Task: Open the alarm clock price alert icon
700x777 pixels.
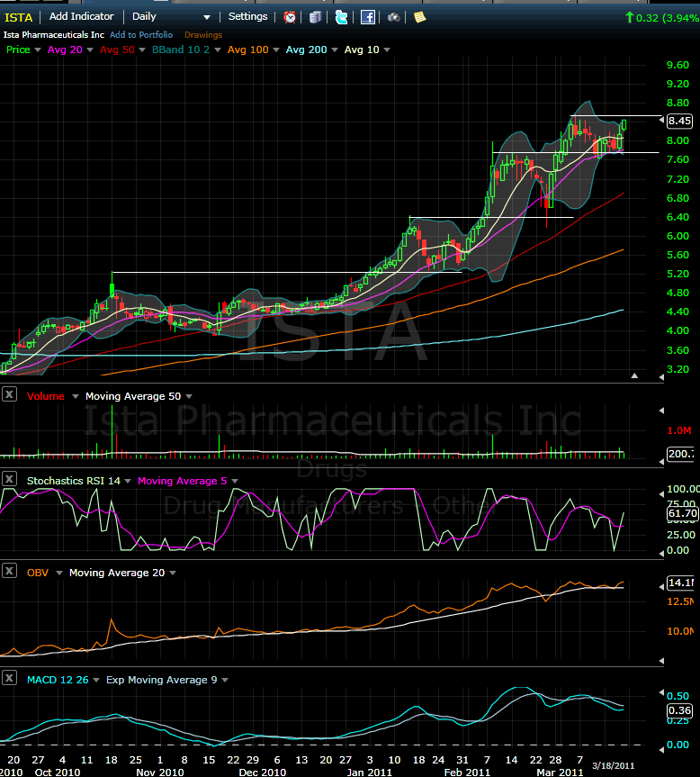Action: coord(290,17)
